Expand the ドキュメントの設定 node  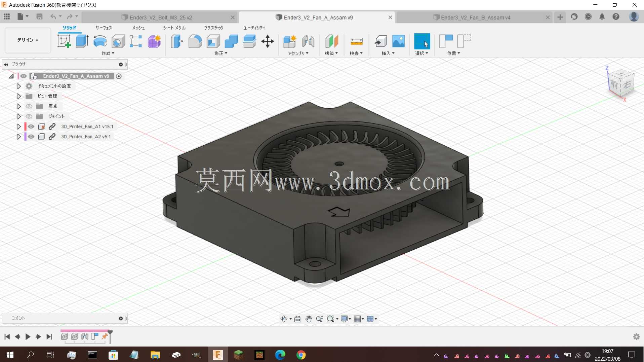click(x=19, y=86)
